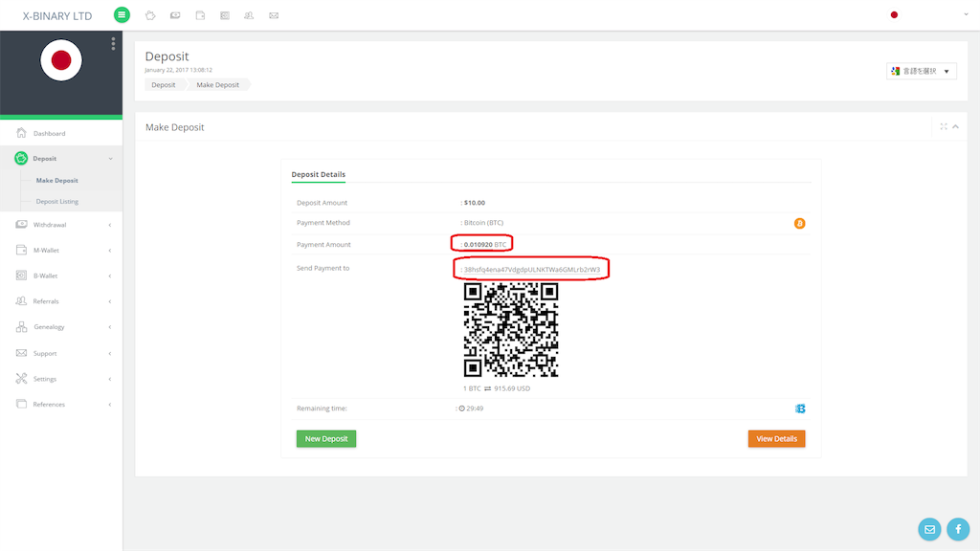980x551 pixels.
Task: Expand the B-Wallet sidebar menu
Action: coord(61,276)
